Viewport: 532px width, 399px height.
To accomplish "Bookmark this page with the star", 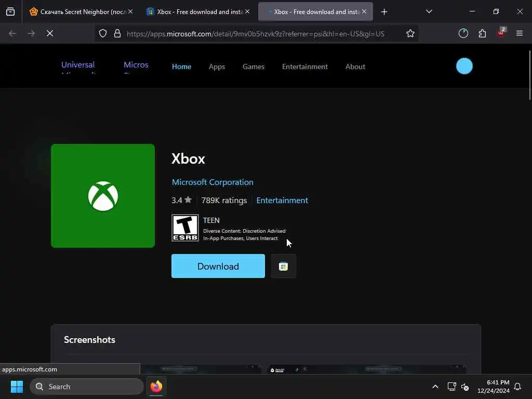I will (410, 33).
